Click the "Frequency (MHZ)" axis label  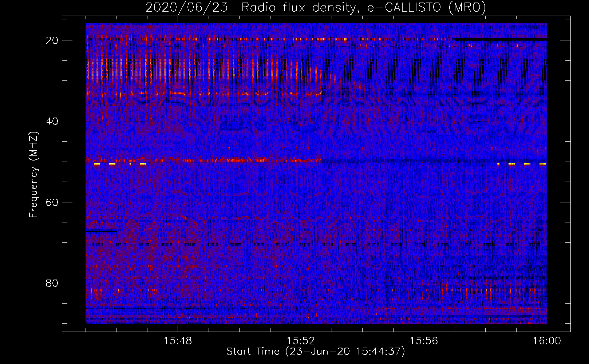pyautogui.click(x=33, y=175)
